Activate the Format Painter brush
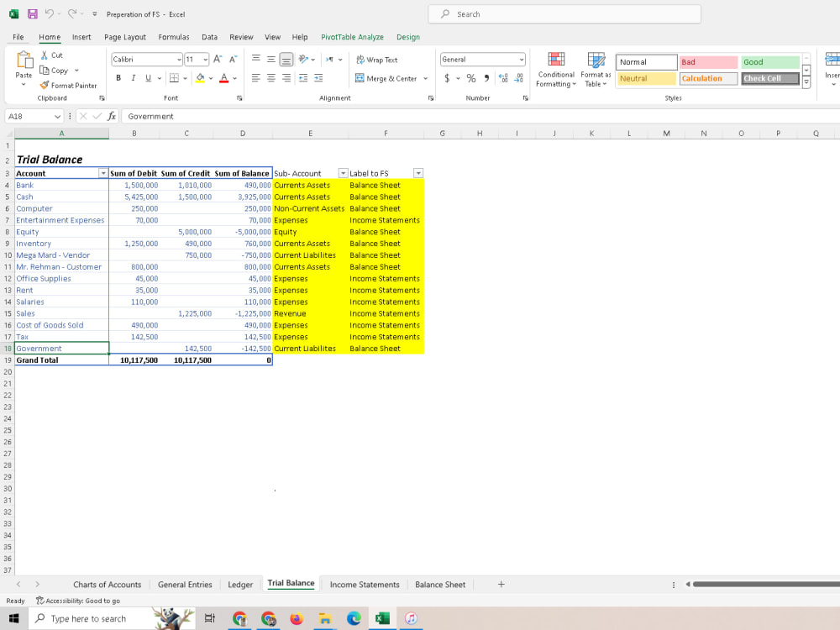Viewport: 840px width, 630px height. (45, 85)
